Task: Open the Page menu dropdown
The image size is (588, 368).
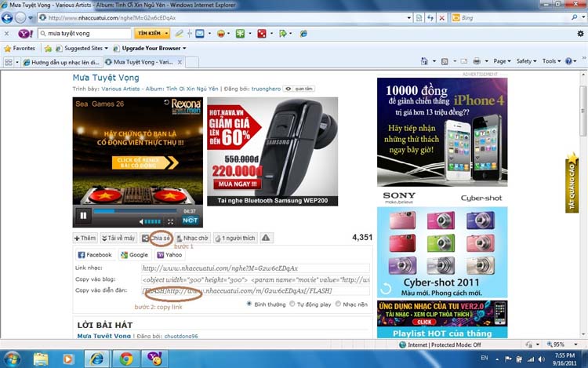Action: tap(502, 61)
